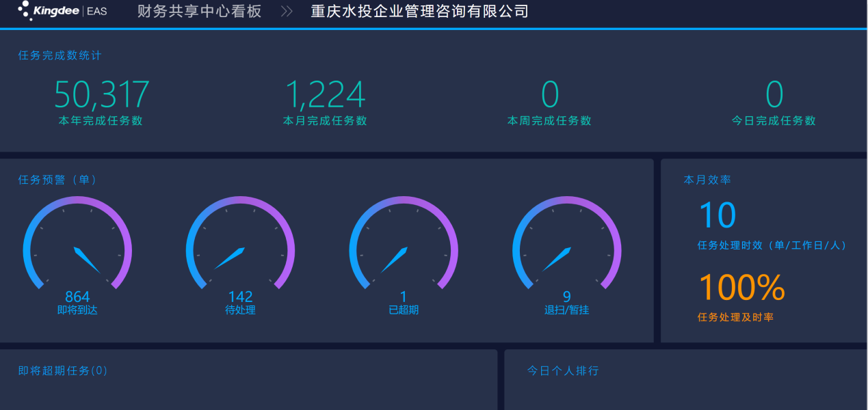The height and width of the screenshot is (410, 868).
Task: Click monthly completed count 1,224
Action: tap(325, 95)
